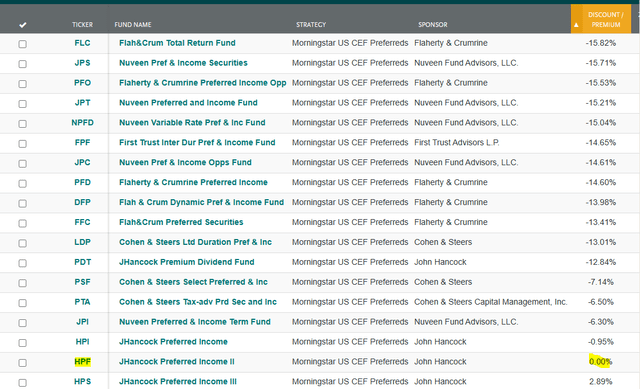Sort by the Sponsor column header

pos(433,24)
